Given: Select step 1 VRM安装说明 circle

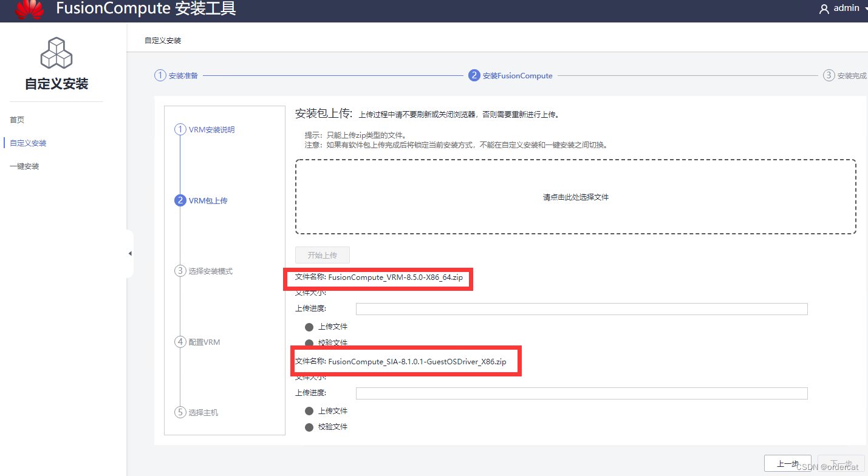Looking at the screenshot, I should click(x=180, y=129).
